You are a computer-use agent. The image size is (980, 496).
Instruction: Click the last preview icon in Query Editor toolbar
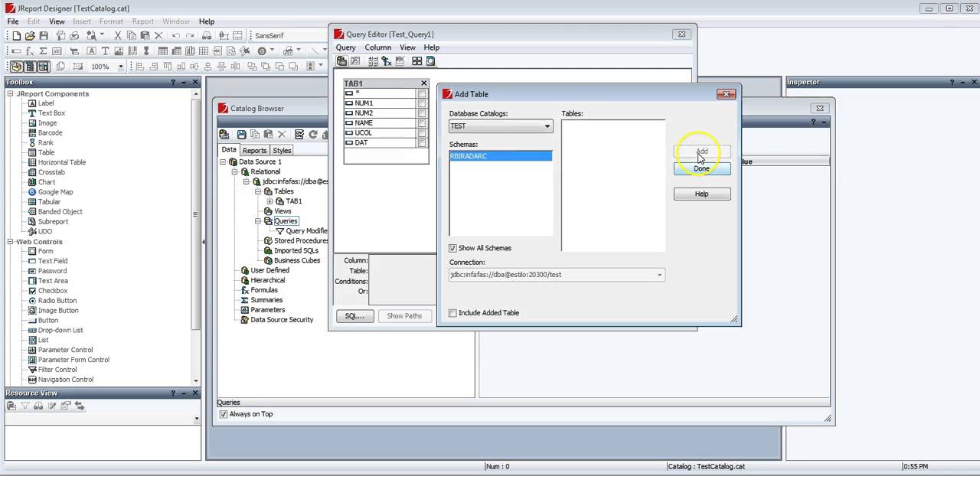[x=431, y=61]
